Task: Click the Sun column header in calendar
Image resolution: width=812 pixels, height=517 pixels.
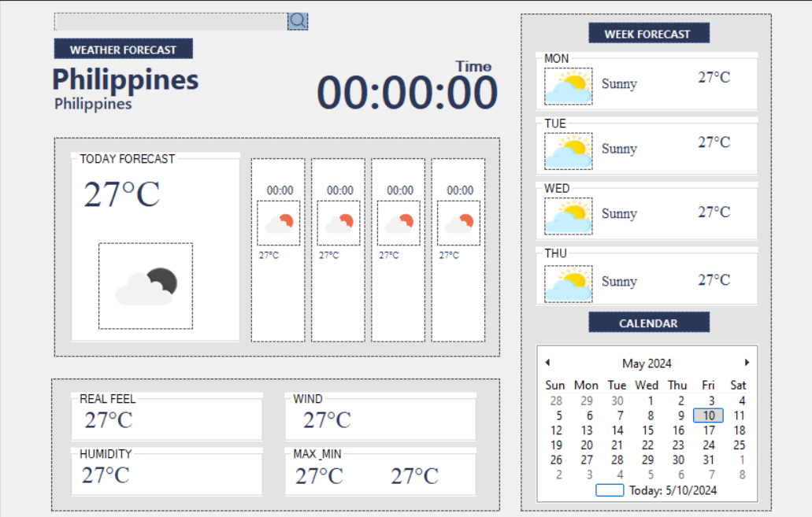Action: (555, 385)
